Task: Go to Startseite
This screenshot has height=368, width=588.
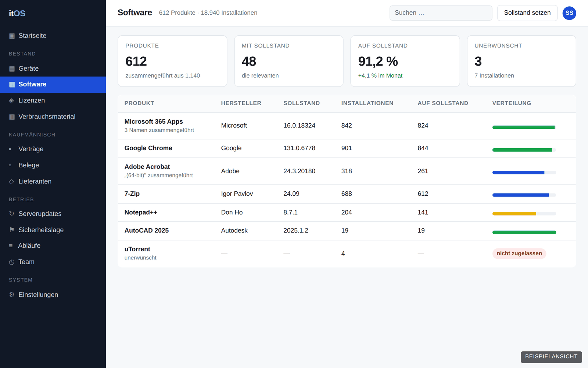Action: (53, 36)
